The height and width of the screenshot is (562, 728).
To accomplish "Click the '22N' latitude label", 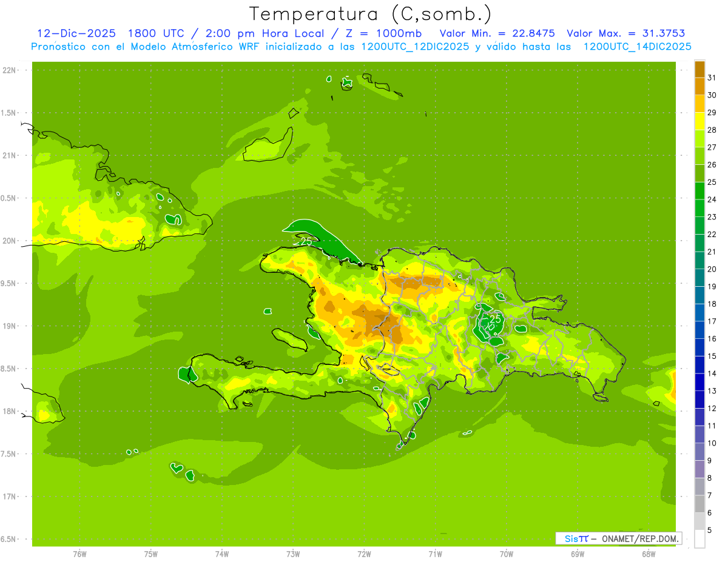I will (x=10, y=70).
